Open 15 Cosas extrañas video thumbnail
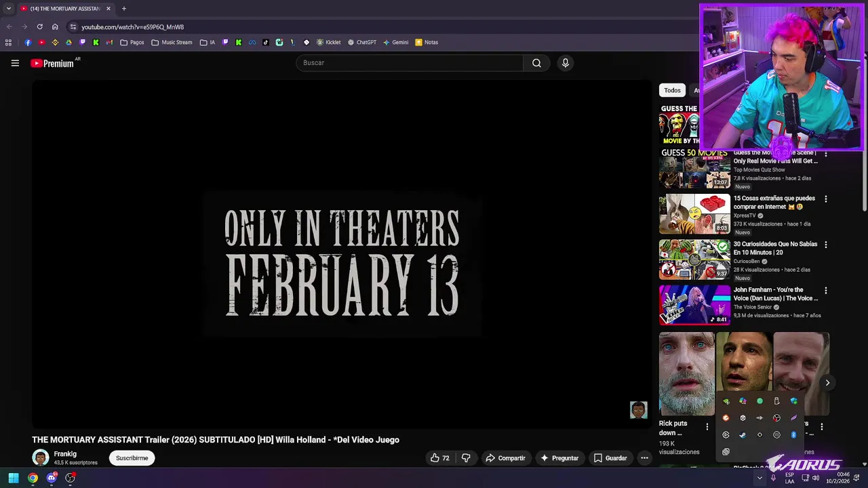Viewport: 868px width, 488px height. click(x=694, y=214)
